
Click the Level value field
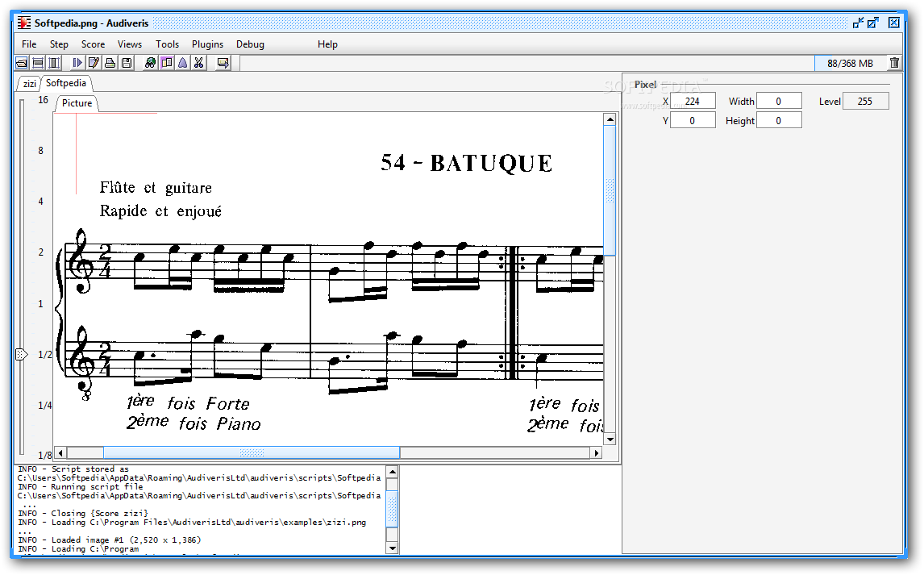point(865,102)
